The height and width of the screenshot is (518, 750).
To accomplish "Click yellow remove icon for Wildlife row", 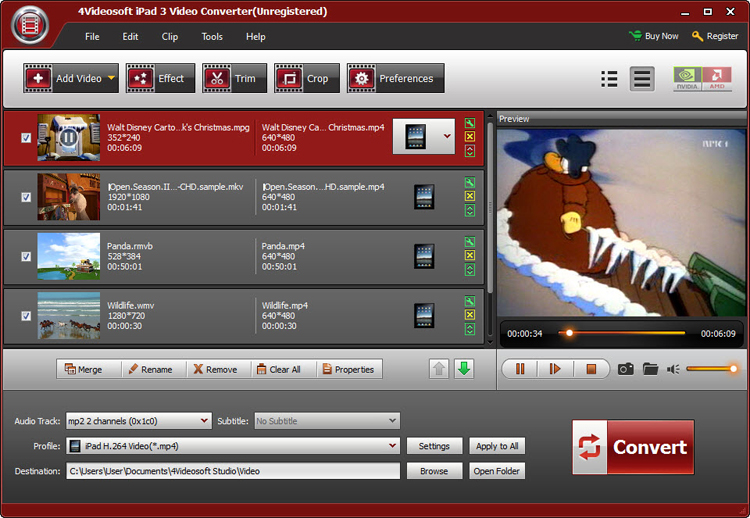I will click(x=470, y=315).
